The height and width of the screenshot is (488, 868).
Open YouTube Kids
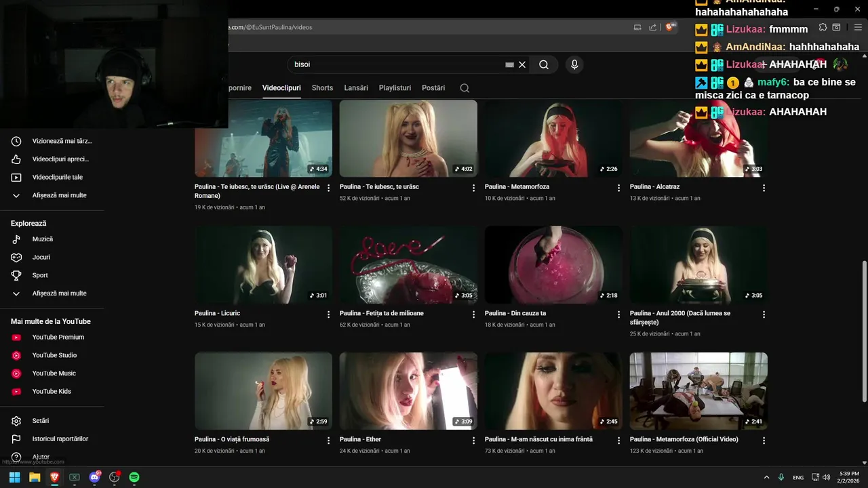52,391
